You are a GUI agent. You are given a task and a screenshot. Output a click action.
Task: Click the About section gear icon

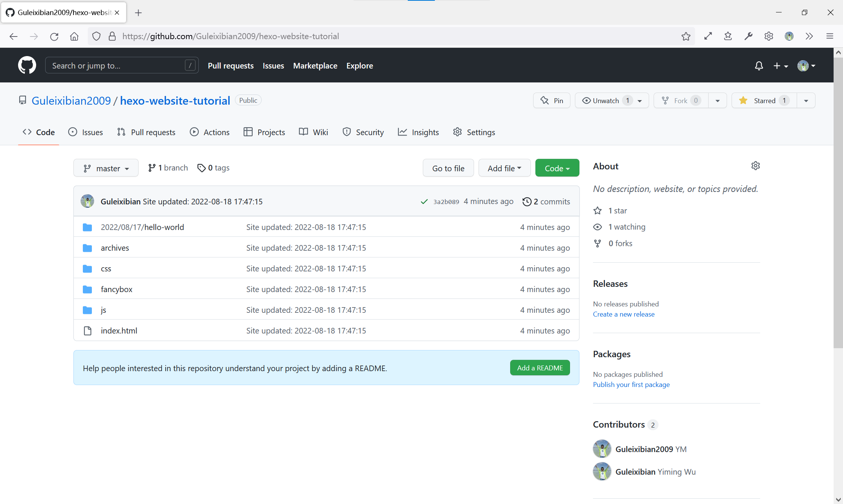click(755, 166)
